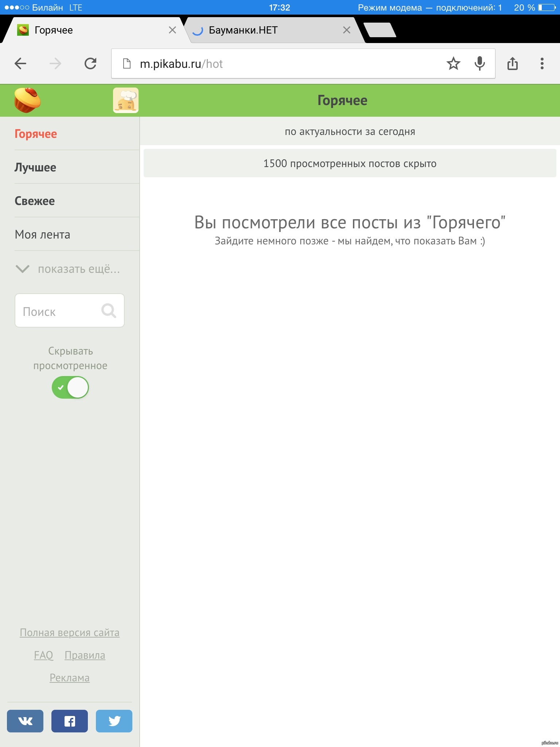Expand "показать ещё…" menu section

click(68, 269)
